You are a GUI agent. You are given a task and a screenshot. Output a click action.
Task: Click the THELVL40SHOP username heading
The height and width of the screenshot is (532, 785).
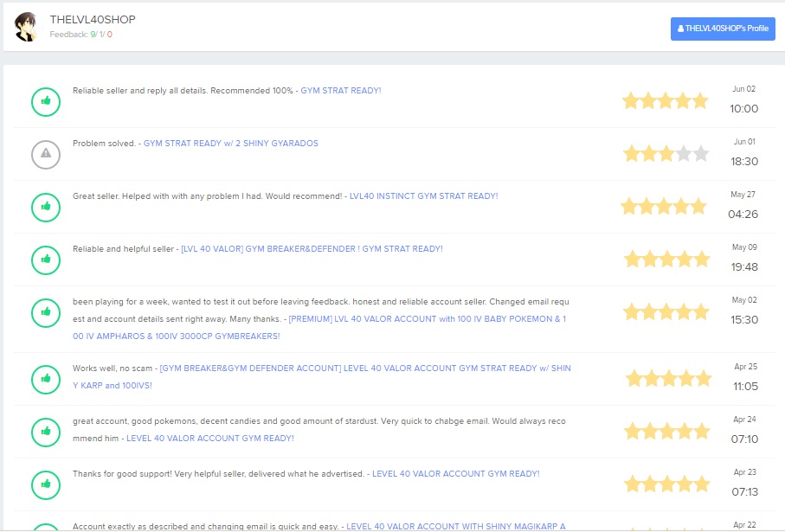coord(93,20)
